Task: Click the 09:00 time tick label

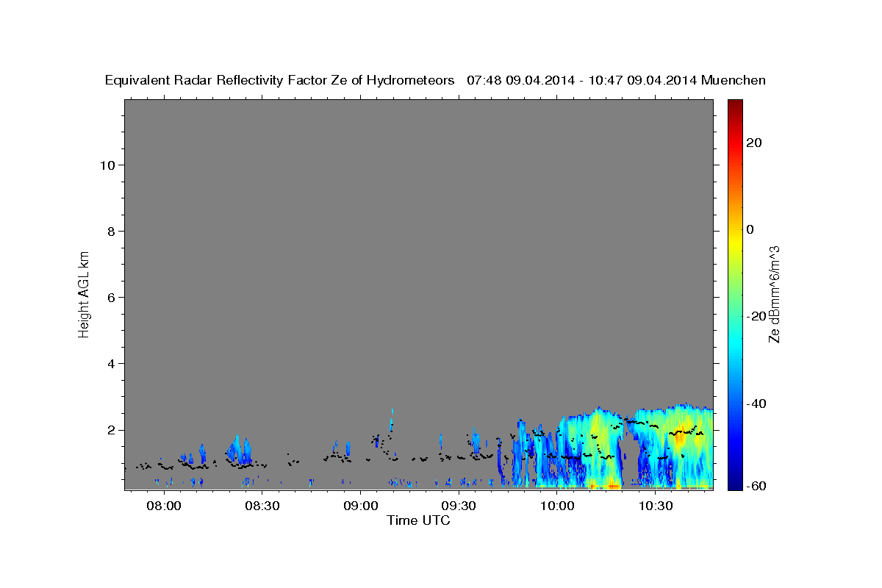Action: pos(361,506)
